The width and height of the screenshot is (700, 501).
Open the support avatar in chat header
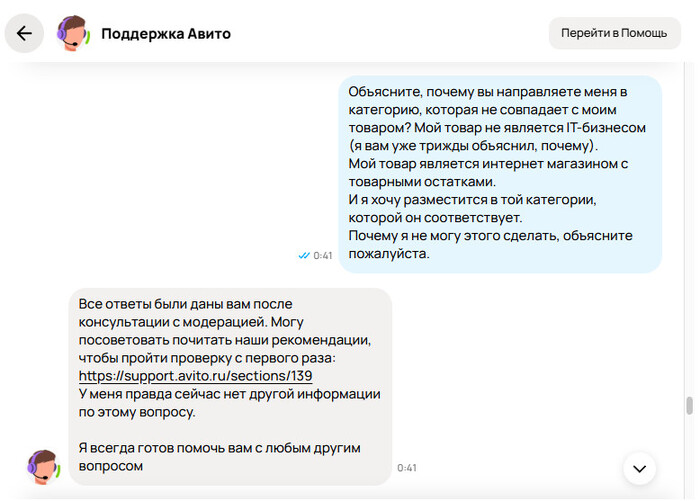pos(73,33)
